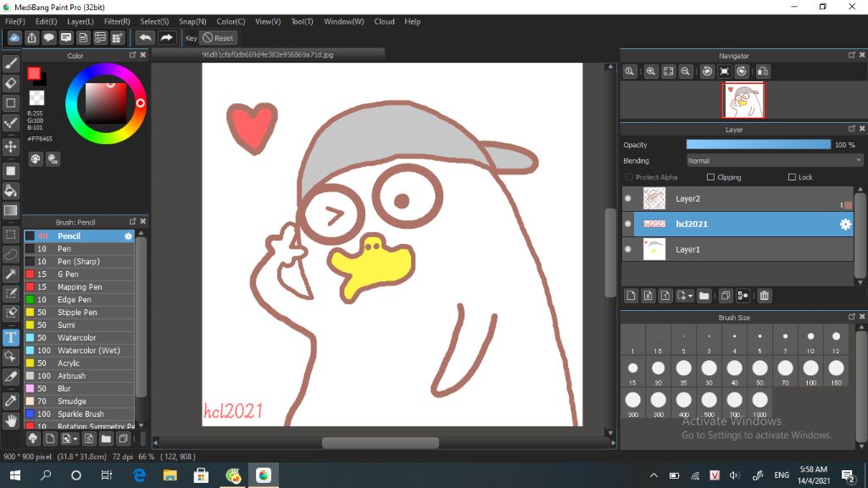This screenshot has width=868, height=488.
Task: Select the G Pen brush
Action: (x=79, y=274)
